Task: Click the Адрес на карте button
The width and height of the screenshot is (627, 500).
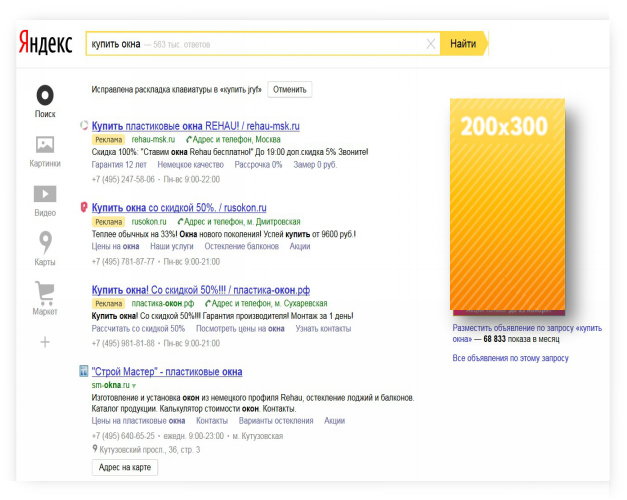Action: (125, 467)
